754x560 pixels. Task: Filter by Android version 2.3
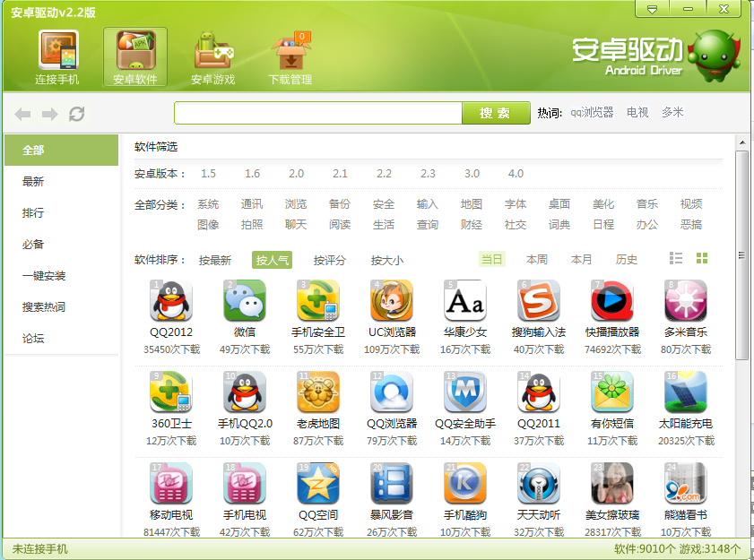(x=428, y=174)
